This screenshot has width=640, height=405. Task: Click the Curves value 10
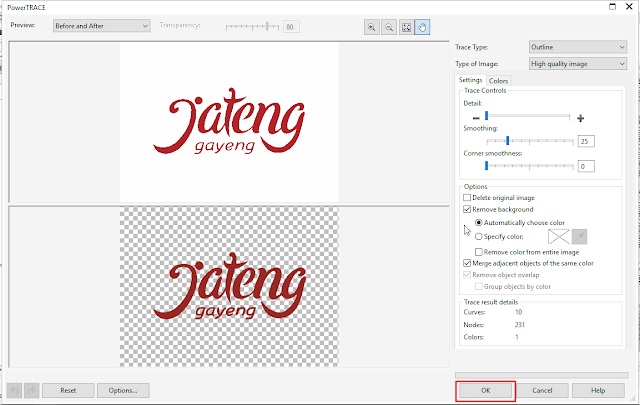coord(518,312)
